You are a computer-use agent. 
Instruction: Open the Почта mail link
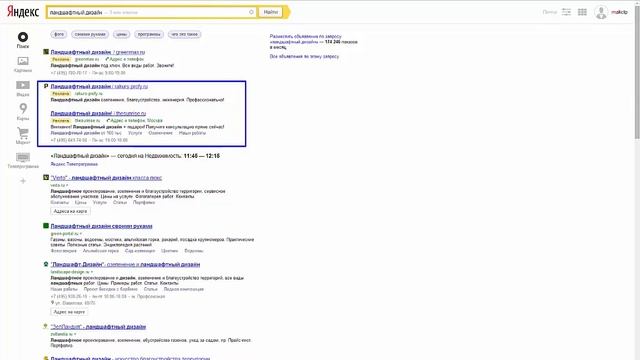[549, 12]
